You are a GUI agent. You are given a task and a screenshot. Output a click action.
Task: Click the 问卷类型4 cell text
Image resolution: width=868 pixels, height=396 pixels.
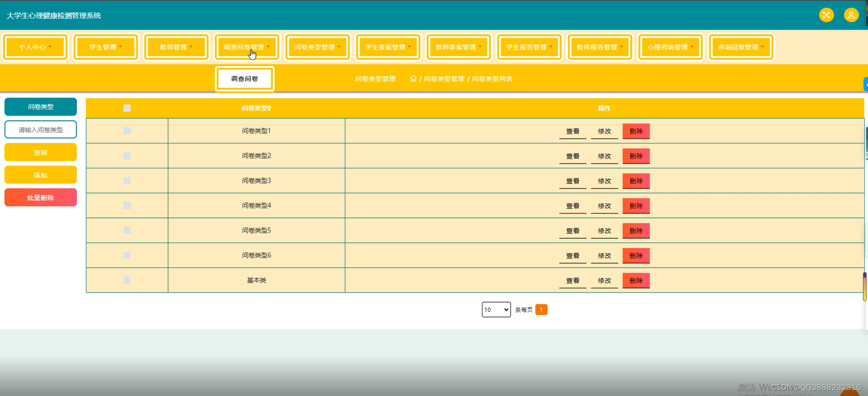pos(256,205)
